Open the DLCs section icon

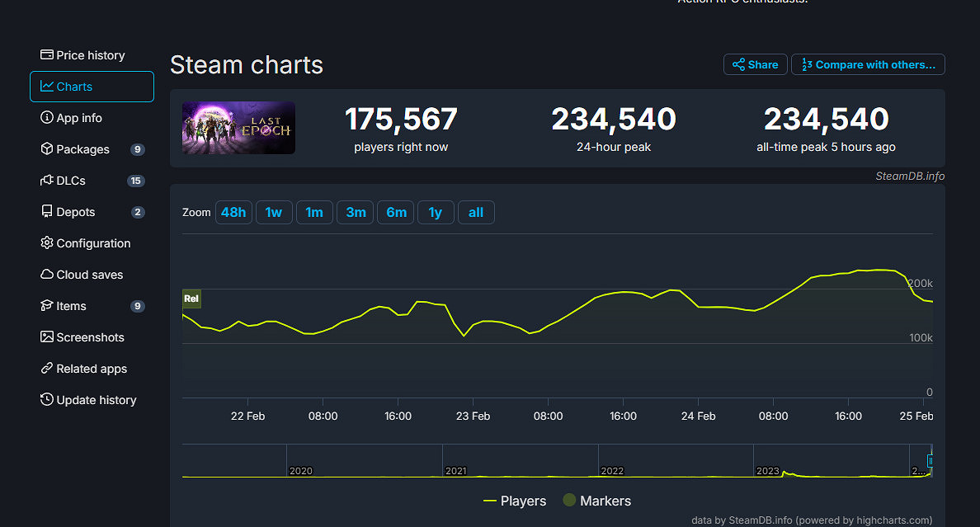click(x=48, y=181)
